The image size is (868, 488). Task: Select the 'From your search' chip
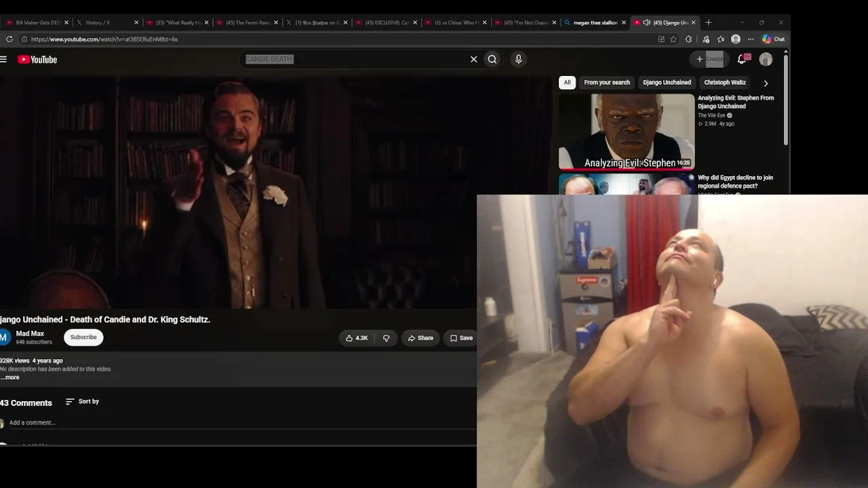607,83
